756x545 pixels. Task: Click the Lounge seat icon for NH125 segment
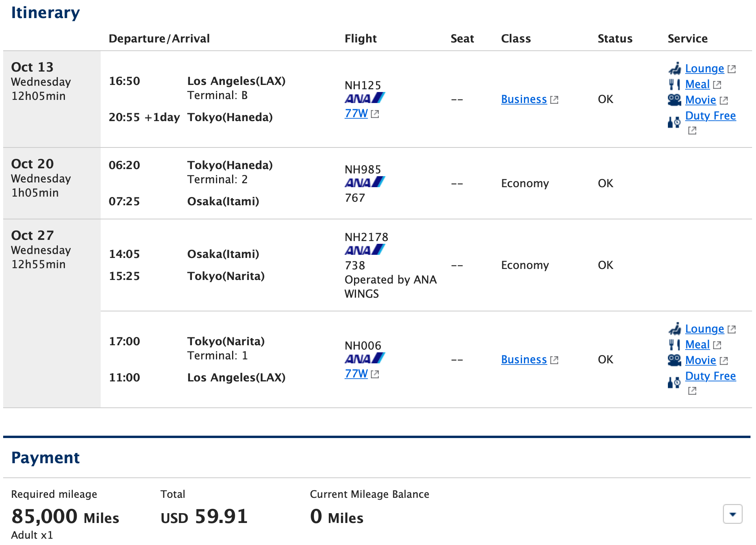[674, 68]
